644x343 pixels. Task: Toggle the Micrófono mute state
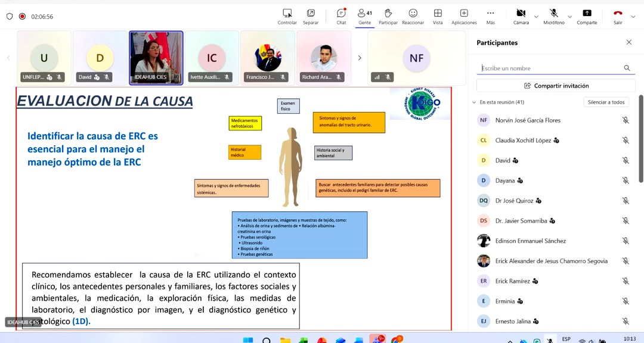tap(553, 15)
